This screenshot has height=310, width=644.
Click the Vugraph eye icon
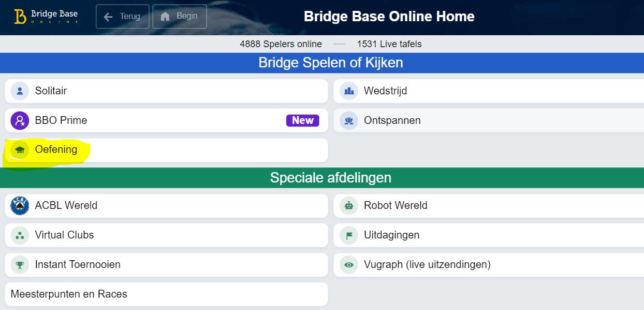[349, 265]
